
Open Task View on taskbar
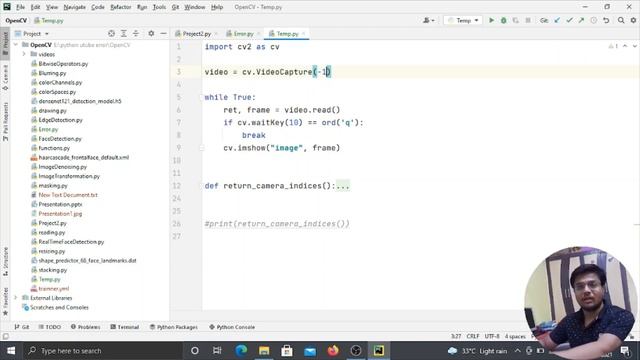217,351
